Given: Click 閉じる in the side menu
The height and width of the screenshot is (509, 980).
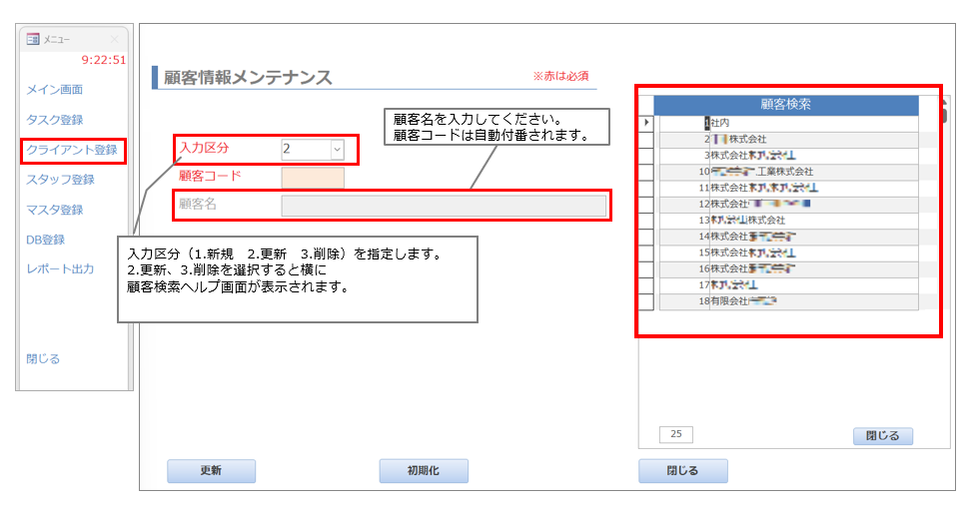Looking at the screenshot, I should 43,359.
